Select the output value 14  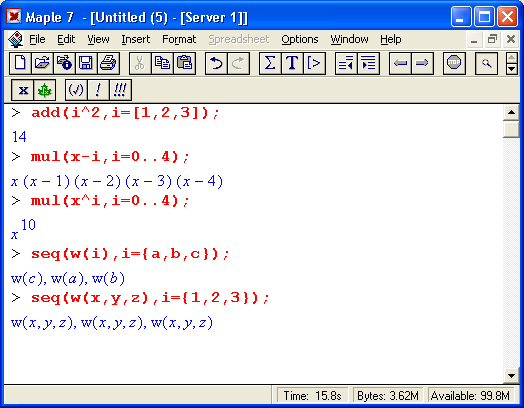(19, 137)
